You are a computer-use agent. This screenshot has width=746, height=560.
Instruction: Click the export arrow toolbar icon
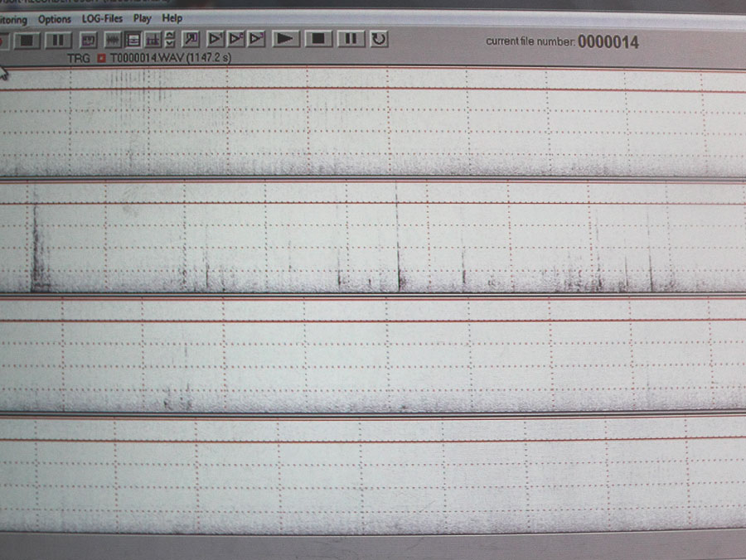[191, 40]
